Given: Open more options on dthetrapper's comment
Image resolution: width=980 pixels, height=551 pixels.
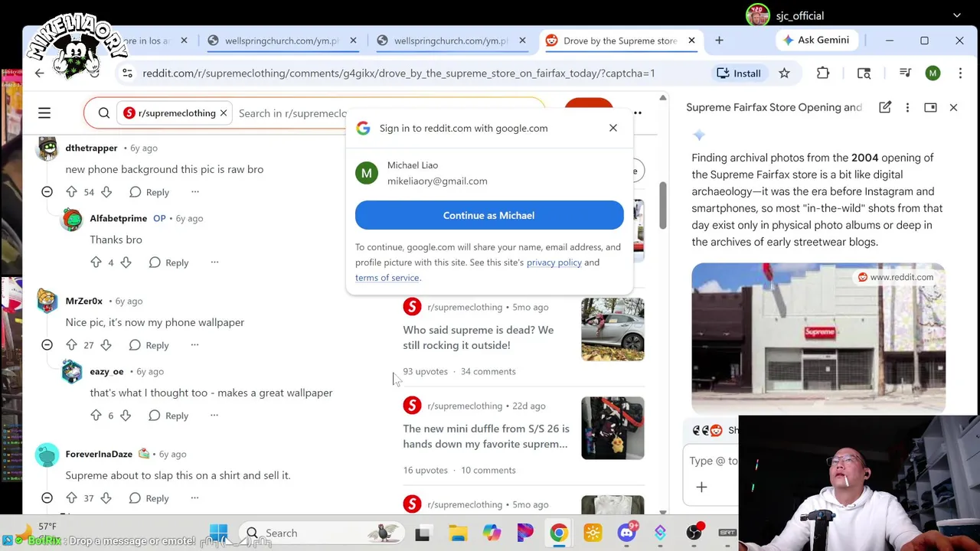Looking at the screenshot, I should click(194, 192).
